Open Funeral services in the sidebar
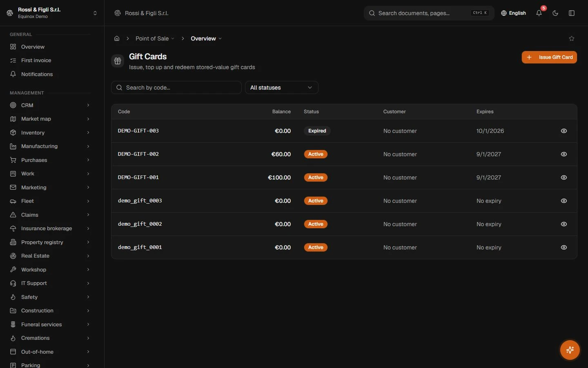Screen dimensions: 588x368 [x=50, y=324]
